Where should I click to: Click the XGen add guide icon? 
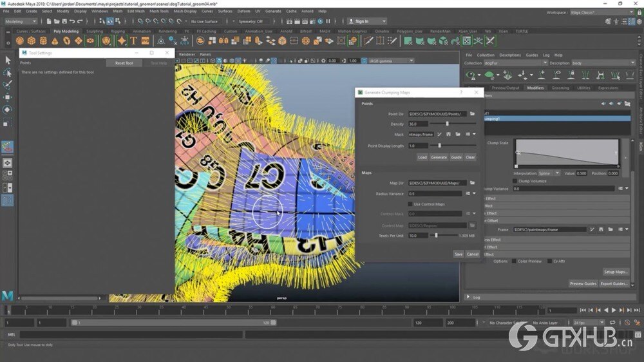[x=542, y=75]
